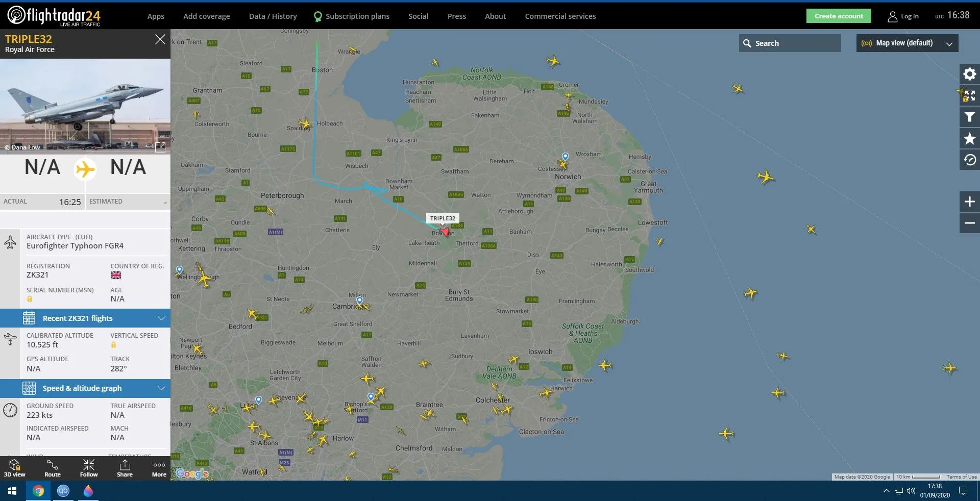Screen dimensions: 980x501
Task: Open map settings gear icon
Action: tap(969, 74)
